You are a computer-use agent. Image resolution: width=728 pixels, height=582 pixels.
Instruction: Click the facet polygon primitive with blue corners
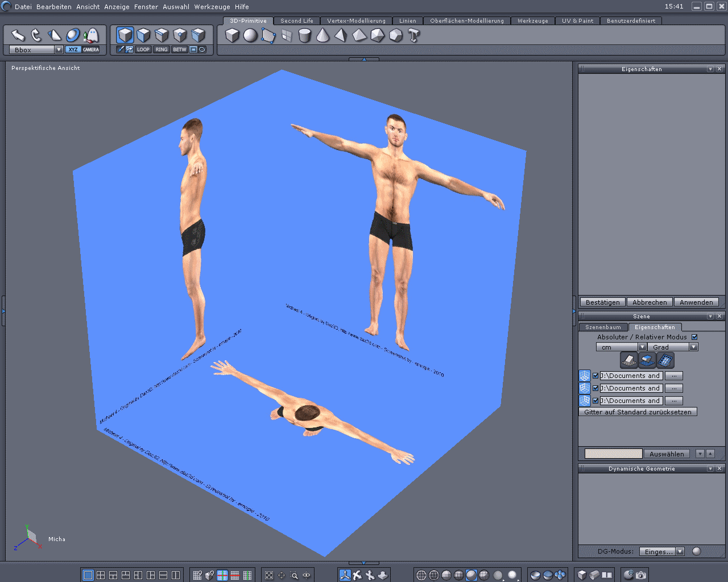pos(268,36)
